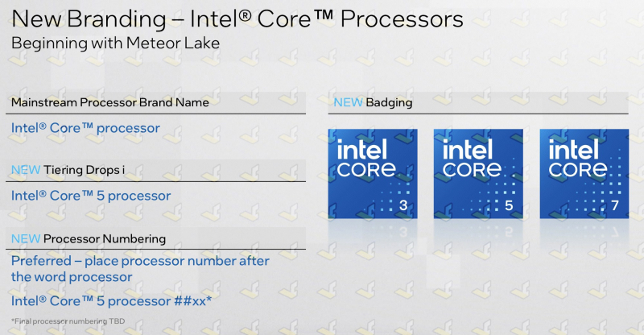Click the number 3 on the first badge
The width and height of the screenshot is (644, 335).
pyautogui.click(x=403, y=205)
